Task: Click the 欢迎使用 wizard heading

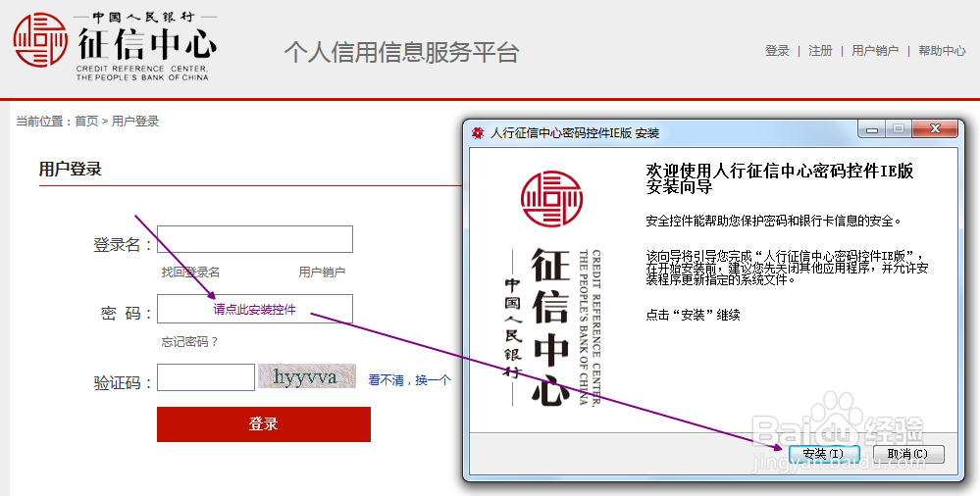Action: pos(779,178)
